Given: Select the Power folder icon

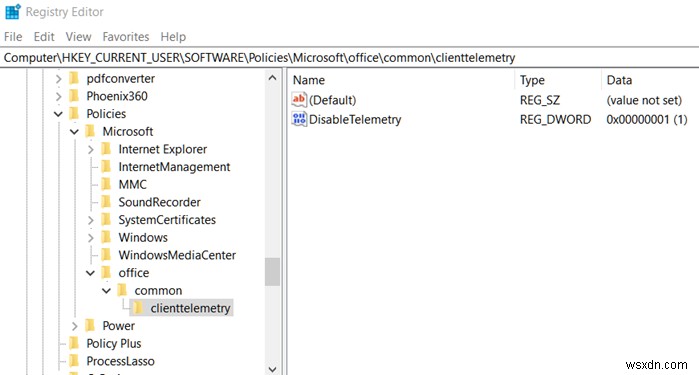Looking at the screenshot, I should [x=90, y=326].
